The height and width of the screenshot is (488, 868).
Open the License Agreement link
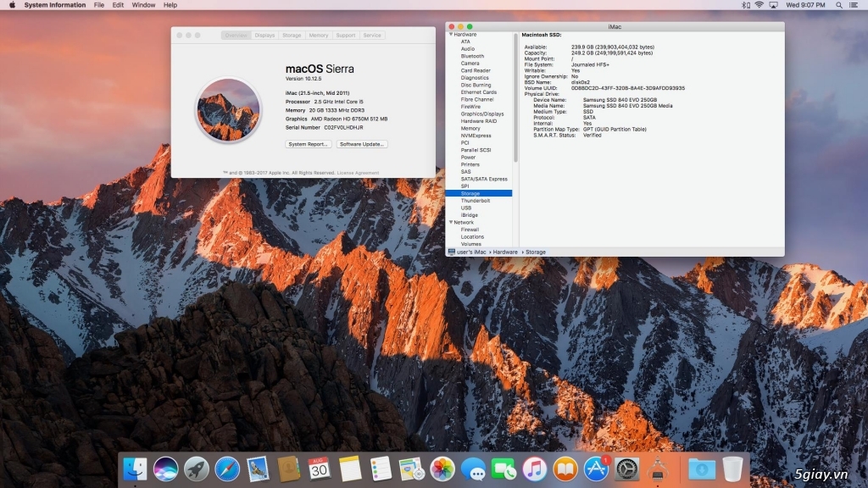(x=359, y=173)
